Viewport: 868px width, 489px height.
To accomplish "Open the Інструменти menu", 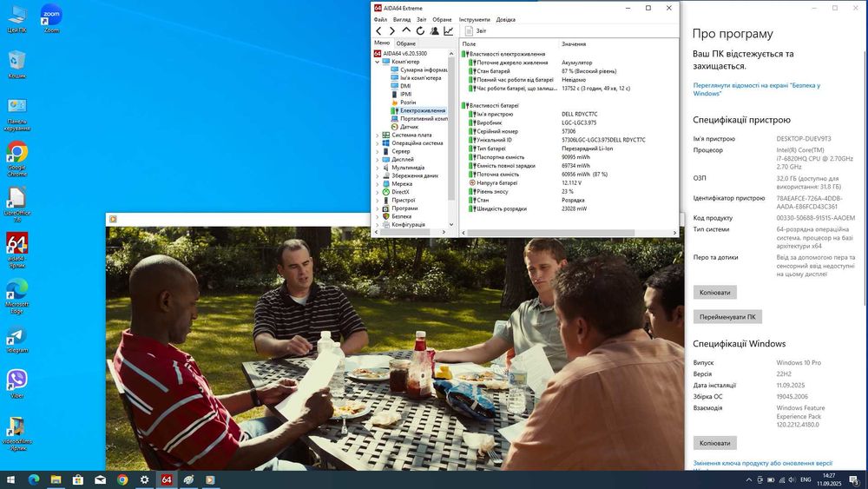I will tap(475, 19).
